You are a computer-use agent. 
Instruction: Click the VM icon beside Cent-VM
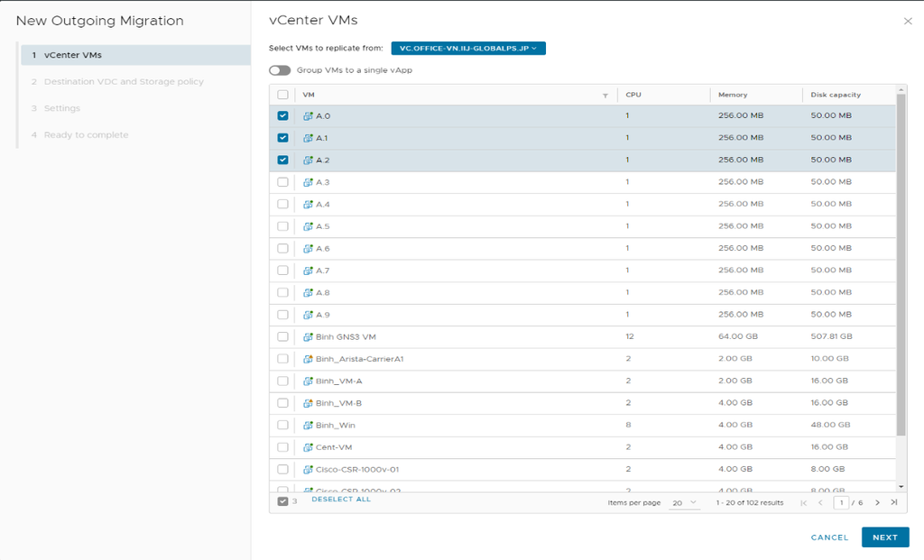point(308,447)
